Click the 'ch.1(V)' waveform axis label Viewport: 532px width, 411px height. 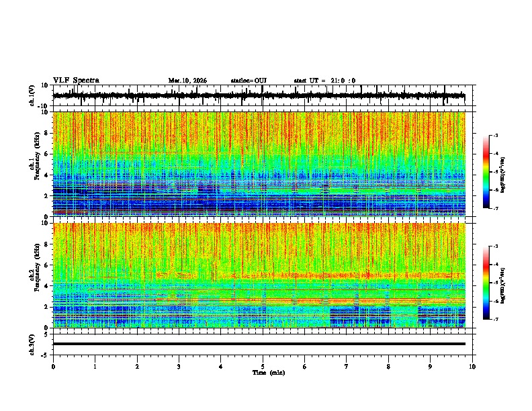coord(32,95)
